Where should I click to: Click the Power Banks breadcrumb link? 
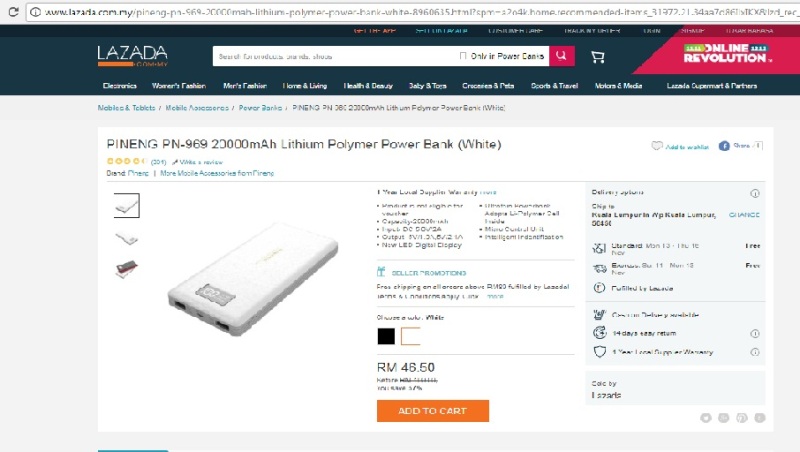[260, 108]
